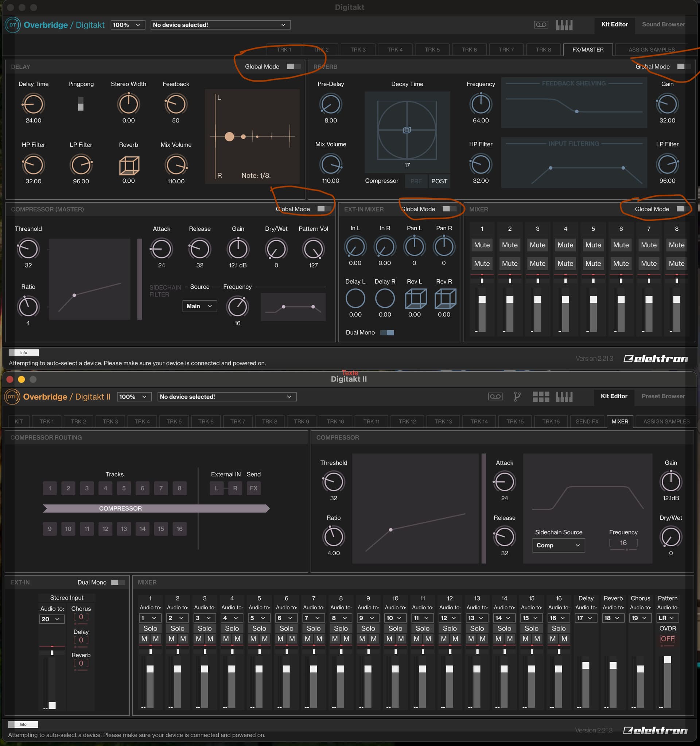Click the routing branch icon in Digitakt II
Viewport: 700px width, 746px height.
pos(517,397)
